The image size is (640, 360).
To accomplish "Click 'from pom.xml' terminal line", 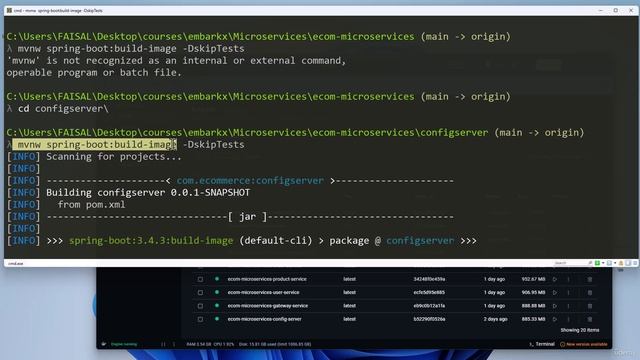I will pyautogui.click(x=91, y=204).
